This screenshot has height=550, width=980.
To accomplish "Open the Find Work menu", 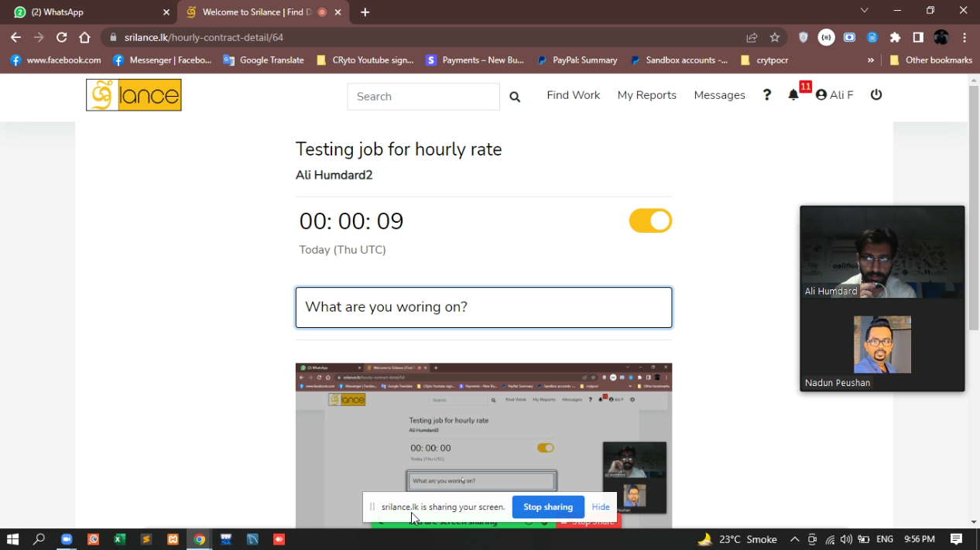I will (x=573, y=95).
